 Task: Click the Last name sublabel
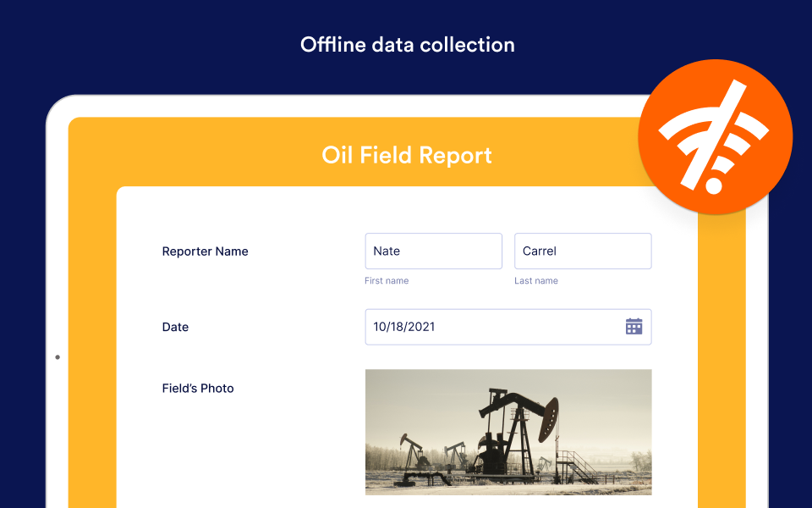536,280
